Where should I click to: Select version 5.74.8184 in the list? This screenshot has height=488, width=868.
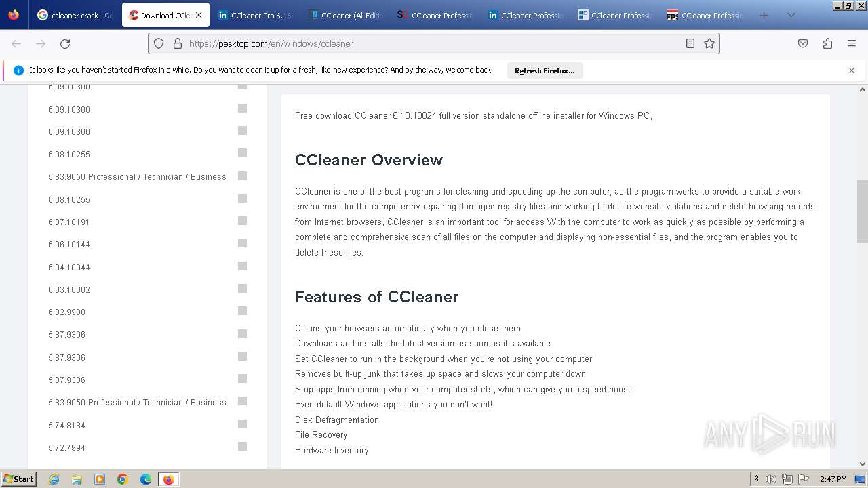(x=66, y=426)
